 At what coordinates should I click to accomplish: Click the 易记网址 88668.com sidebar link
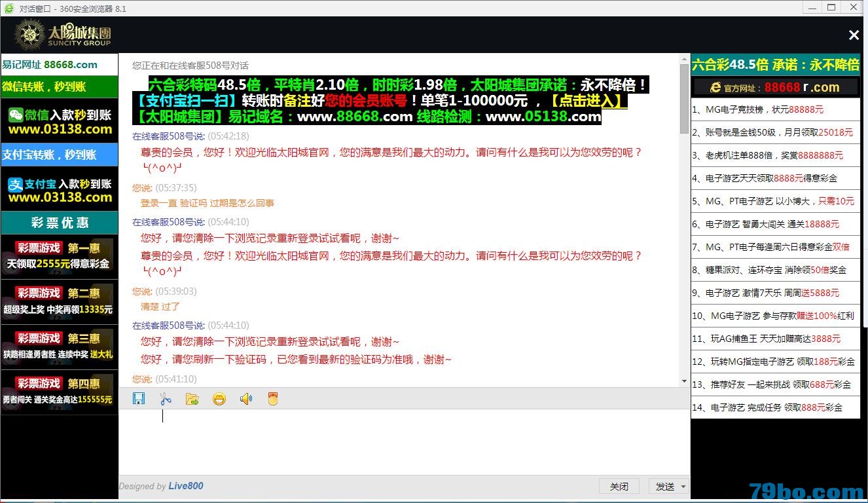59,64
